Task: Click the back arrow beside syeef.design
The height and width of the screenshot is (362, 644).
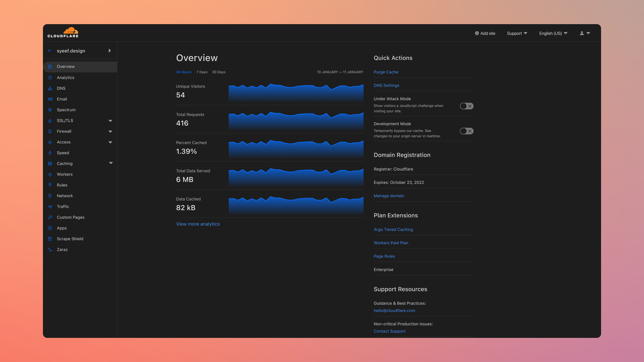Action: (50, 51)
